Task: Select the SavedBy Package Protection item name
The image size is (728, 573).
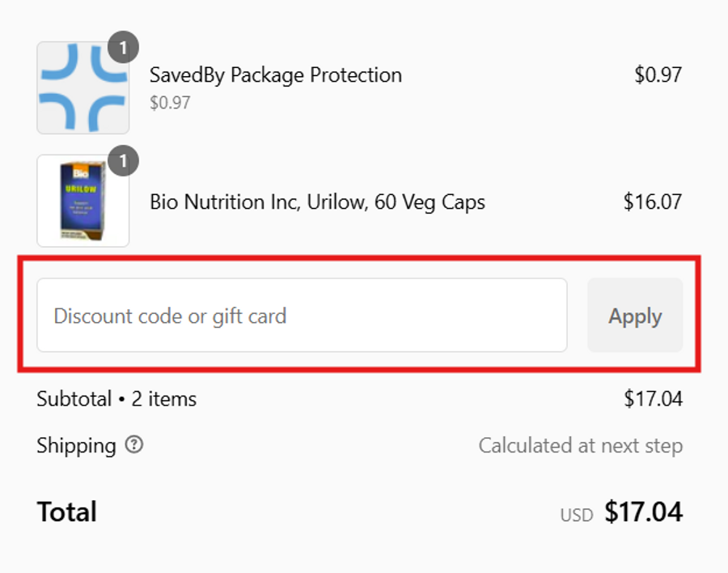Action: (275, 75)
